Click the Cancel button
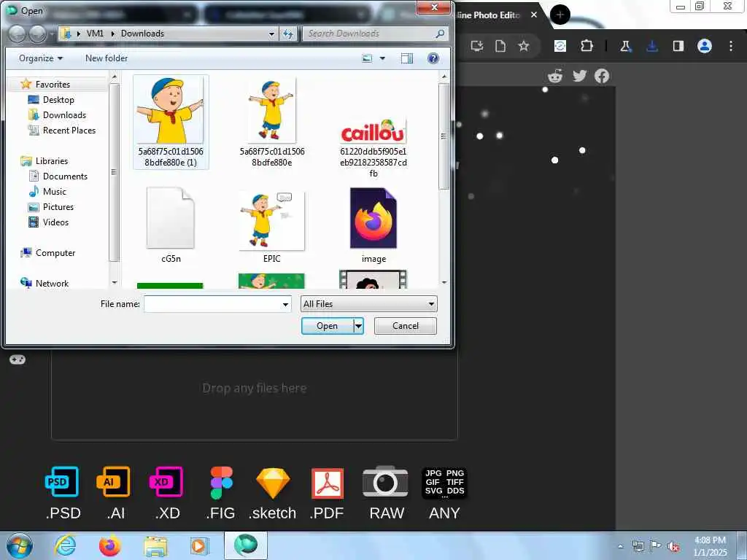 [x=406, y=326]
